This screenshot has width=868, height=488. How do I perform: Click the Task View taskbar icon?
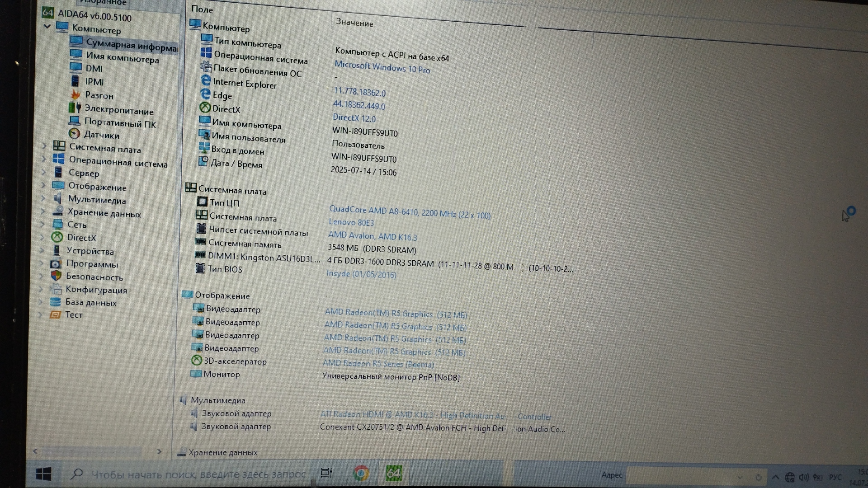point(326,473)
